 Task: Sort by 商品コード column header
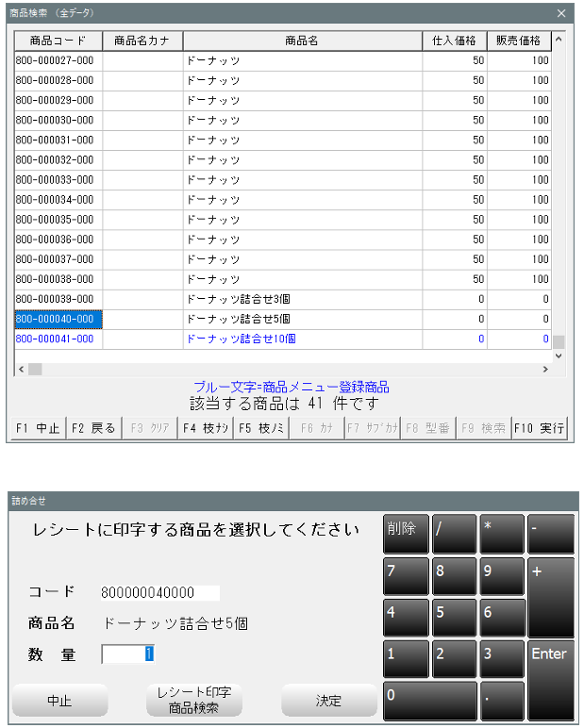pyautogui.click(x=58, y=41)
